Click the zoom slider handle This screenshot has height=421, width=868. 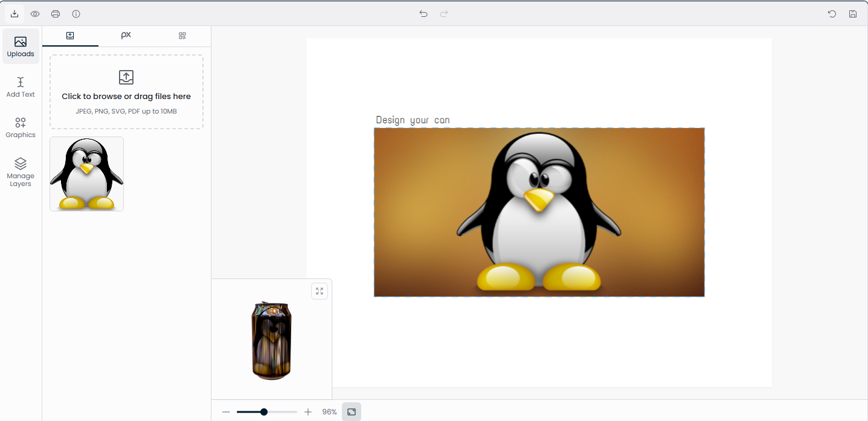point(264,412)
